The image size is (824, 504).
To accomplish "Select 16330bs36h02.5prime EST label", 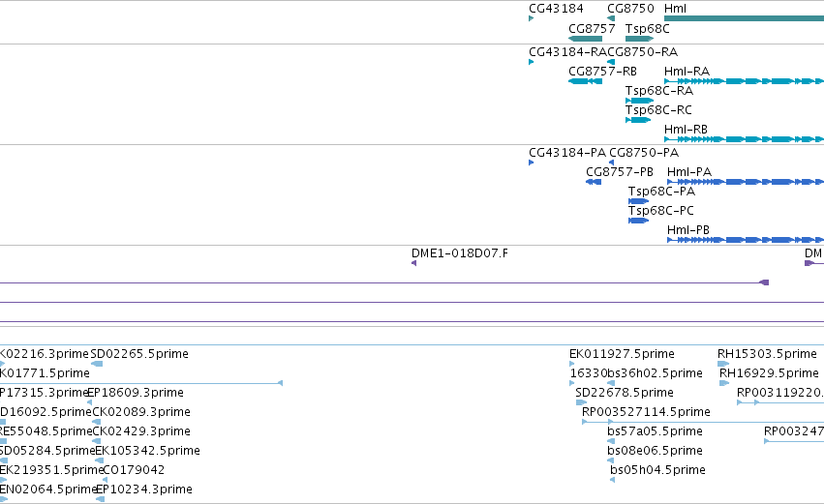I will point(636,373).
